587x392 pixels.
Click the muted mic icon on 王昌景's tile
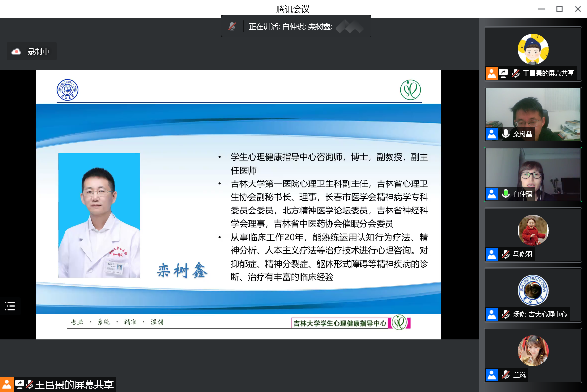tap(516, 73)
